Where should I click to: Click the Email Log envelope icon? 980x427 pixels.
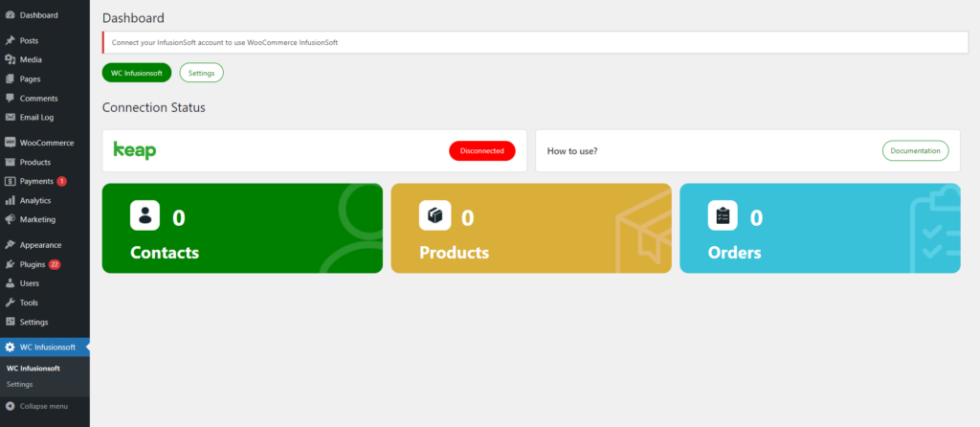pos(10,118)
